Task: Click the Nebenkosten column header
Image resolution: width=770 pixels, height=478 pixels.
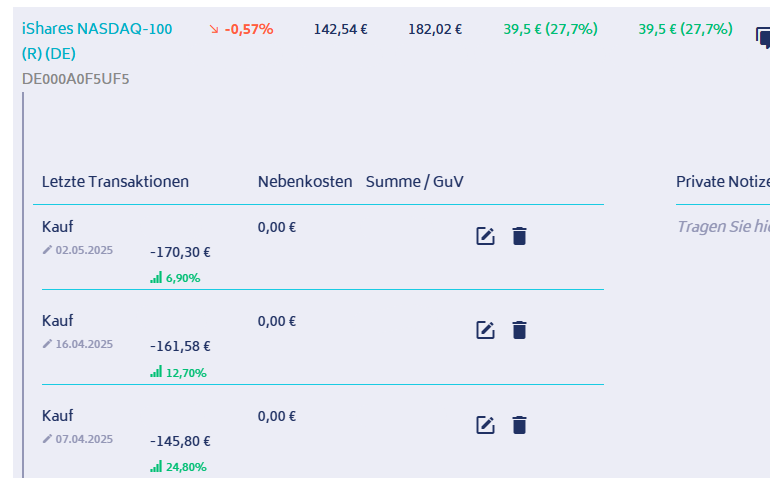Action: point(305,182)
